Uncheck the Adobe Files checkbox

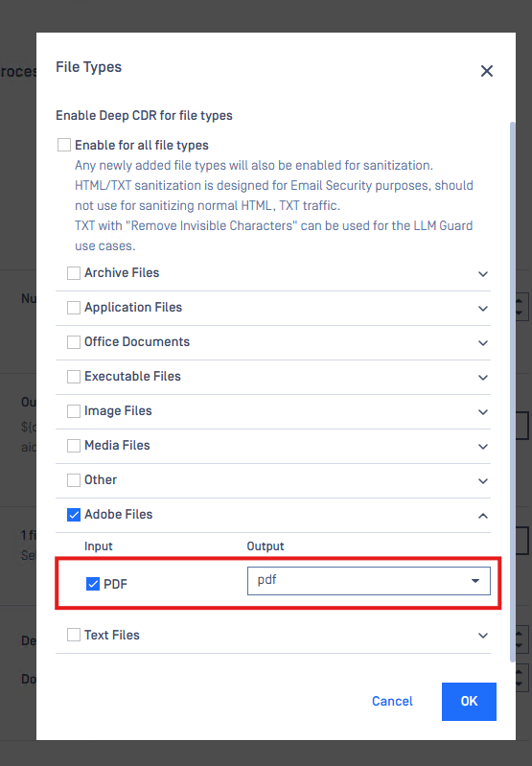coord(74,515)
